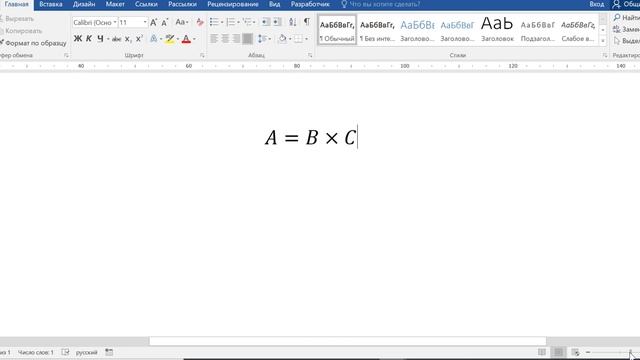The height and width of the screenshot is (360, 640).
Task: Click the Вход sign-in link
Action: [597, 4]
